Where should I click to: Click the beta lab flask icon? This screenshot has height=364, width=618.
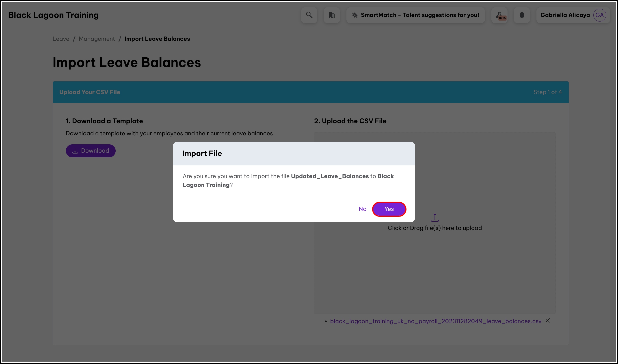tap(499, 15)
